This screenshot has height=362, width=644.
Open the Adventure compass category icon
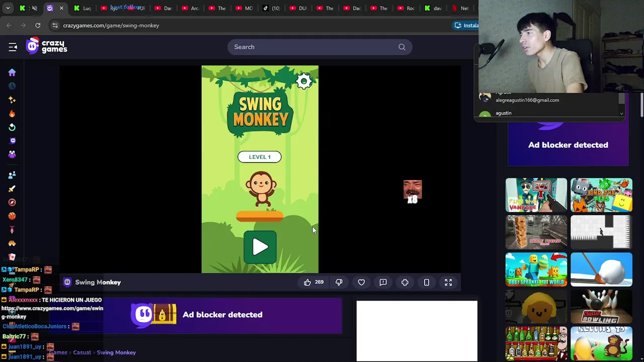click(x=12, y=202)
